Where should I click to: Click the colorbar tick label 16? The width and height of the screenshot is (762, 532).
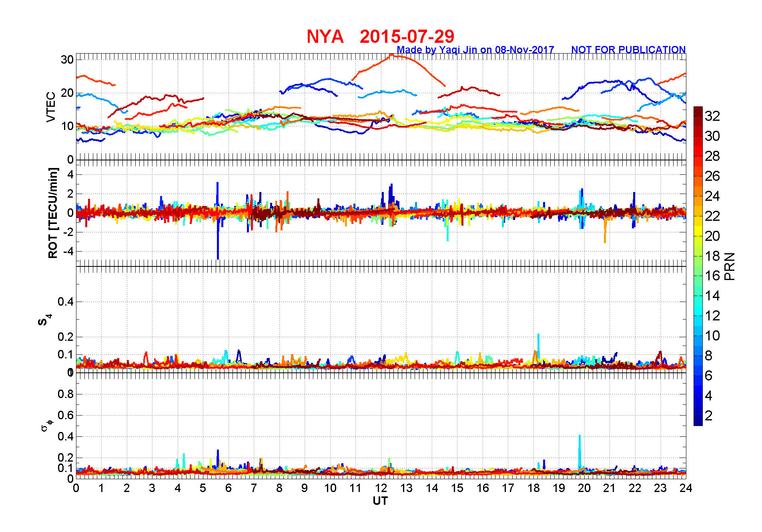[x=712, y=276]
